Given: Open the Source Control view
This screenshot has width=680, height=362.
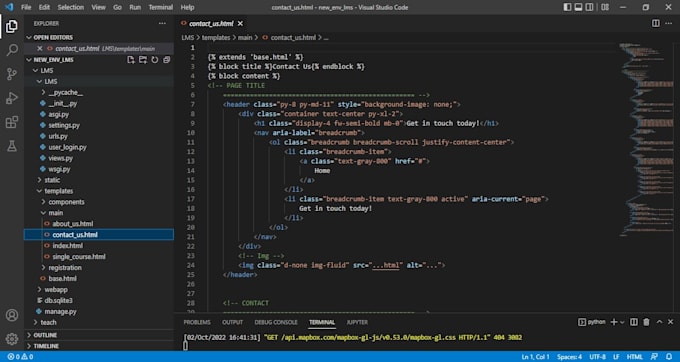Looking at the screenshot, I should coord(12,74).
